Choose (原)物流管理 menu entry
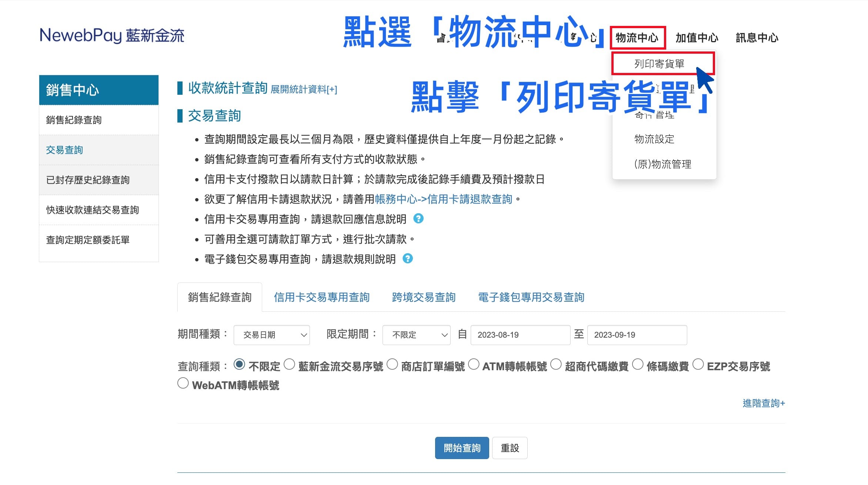 (662, 164)
